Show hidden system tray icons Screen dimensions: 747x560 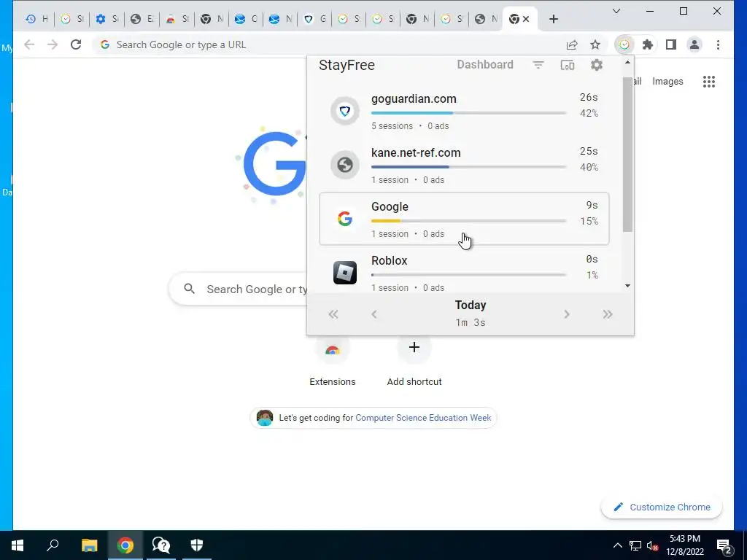pos(617,545)
